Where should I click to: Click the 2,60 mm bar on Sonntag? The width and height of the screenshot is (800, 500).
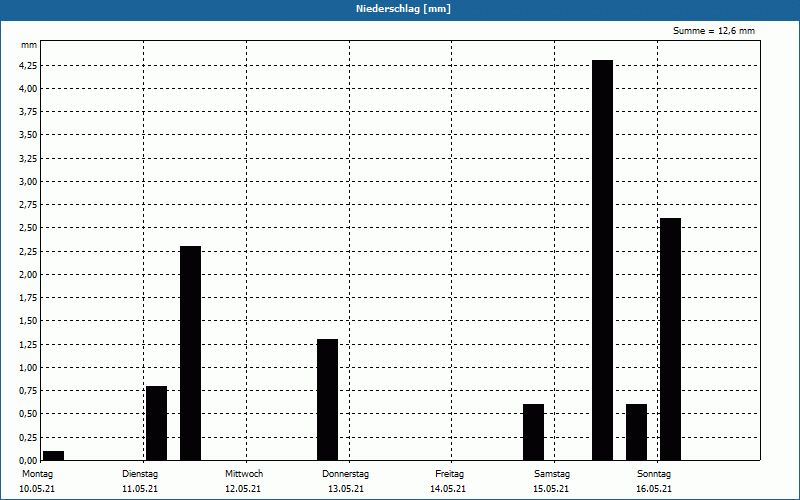670,339
